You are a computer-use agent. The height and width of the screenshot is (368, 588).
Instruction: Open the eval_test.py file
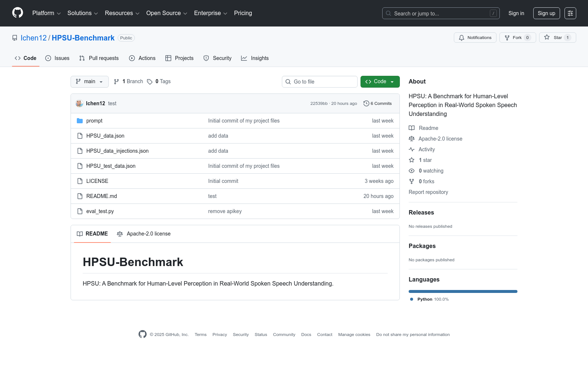100,211
